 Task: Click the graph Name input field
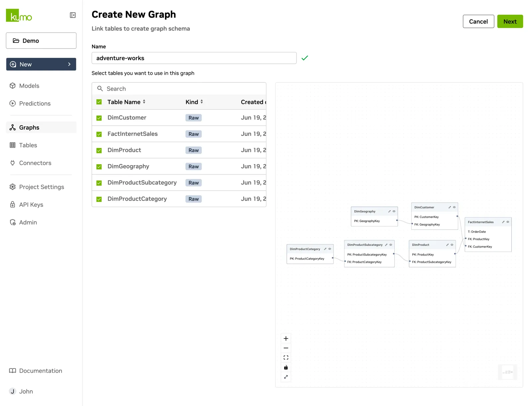point(194,58)
